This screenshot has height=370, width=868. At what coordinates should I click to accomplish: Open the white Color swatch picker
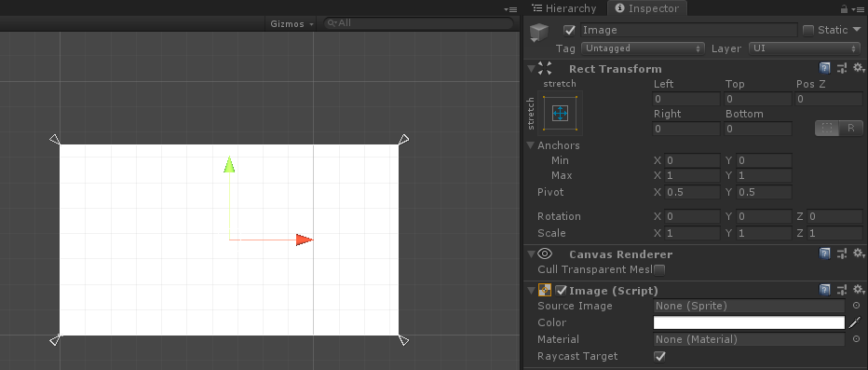point(749,322)
